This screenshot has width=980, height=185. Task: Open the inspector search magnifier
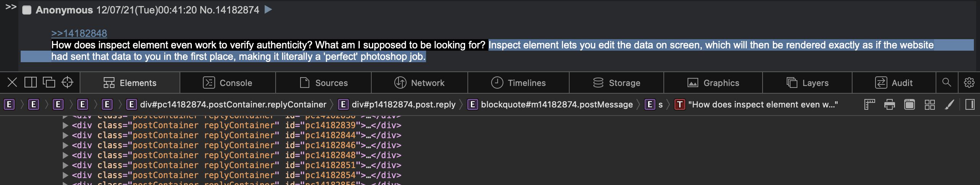point(947,83)
